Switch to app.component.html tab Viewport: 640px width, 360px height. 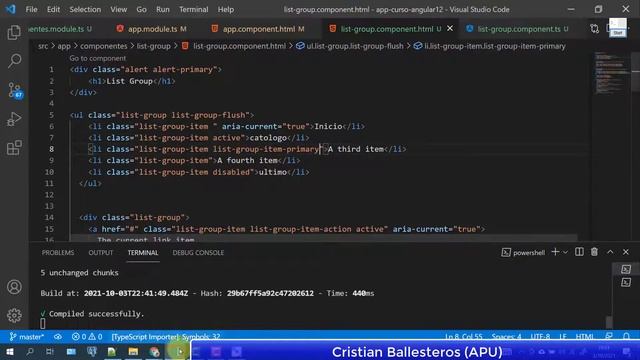coord(258,29)
